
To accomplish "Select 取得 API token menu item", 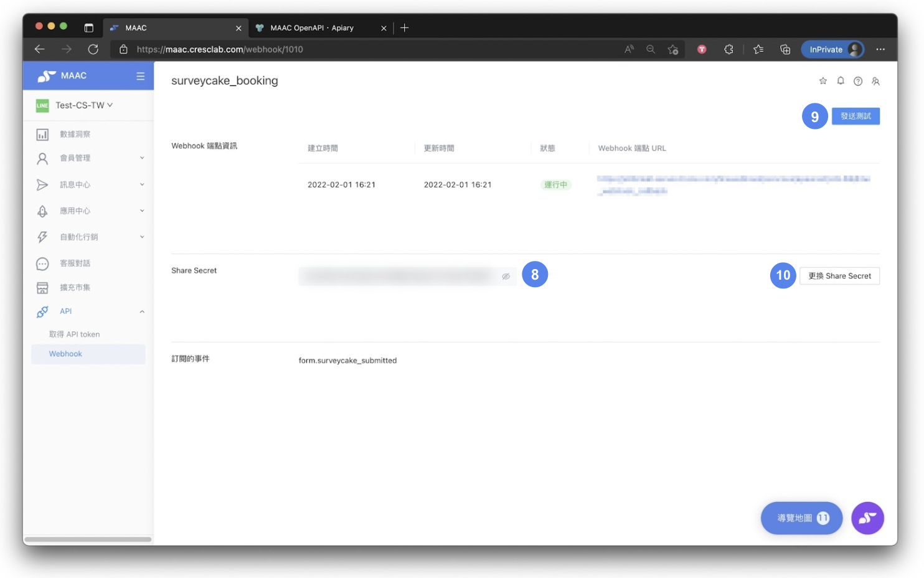I will [x=75, y=334].
